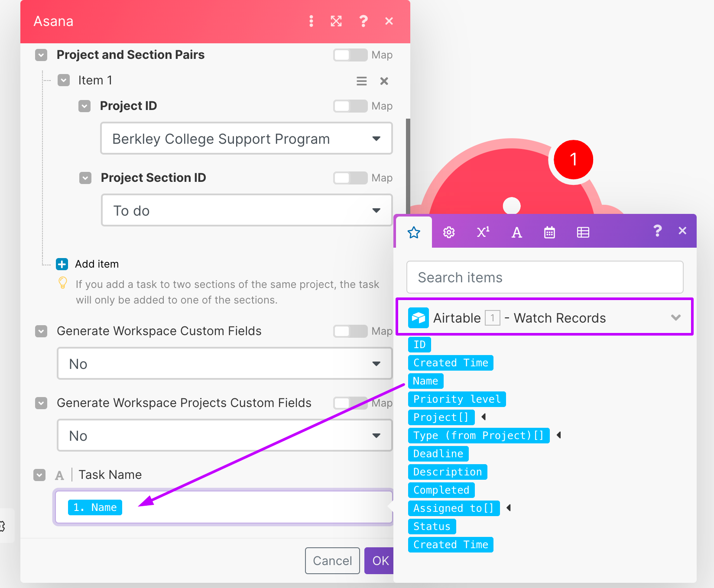Select Type (from Project)[] pill
Image resolution: width=714 pixels, height=588 pixels.
479,436
